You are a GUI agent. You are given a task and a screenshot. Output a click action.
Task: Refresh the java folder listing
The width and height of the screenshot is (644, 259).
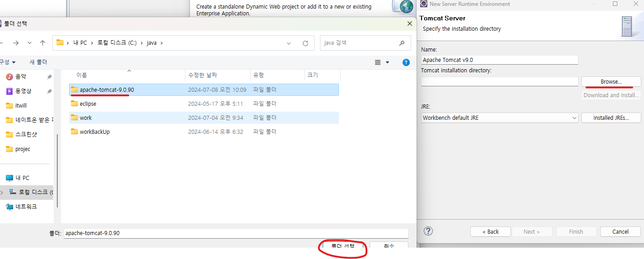(x=306, y=43)
